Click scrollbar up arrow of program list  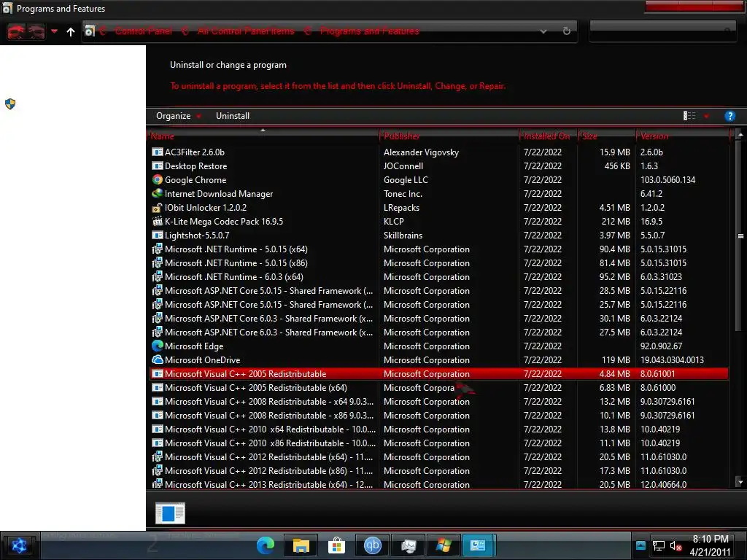[x=740, y=134]
